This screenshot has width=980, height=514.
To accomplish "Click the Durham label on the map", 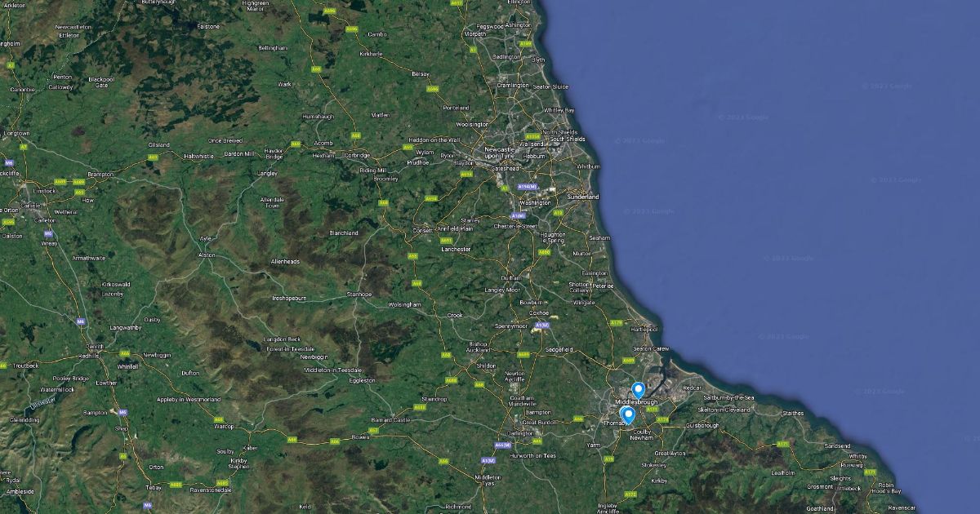I will pyautogui.click(x=511, y=277).
